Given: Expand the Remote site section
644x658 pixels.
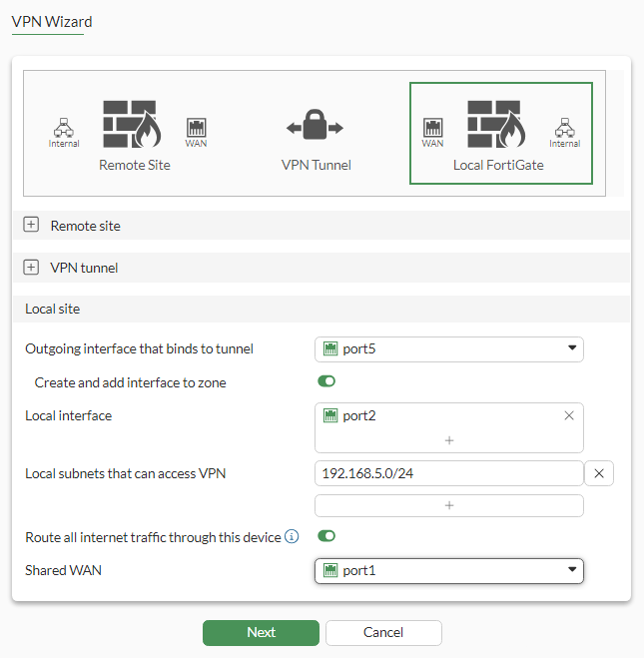Looking at the screenshot, I should click(x=31, y=225).
